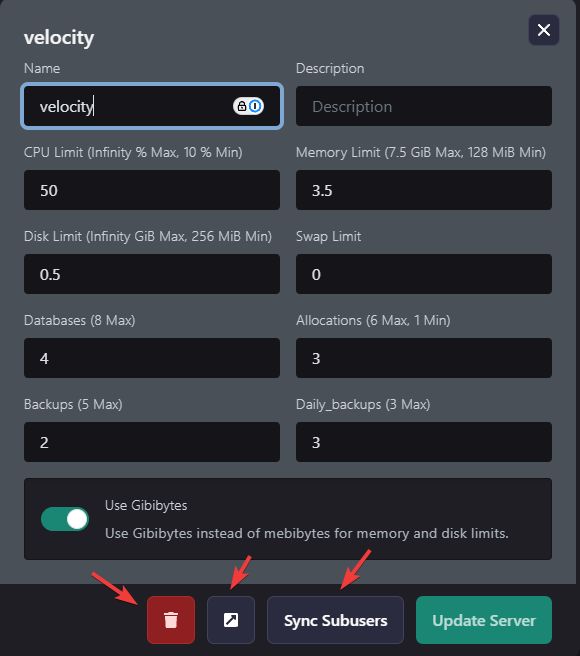Click the Allocations field showing 3
The height and width of the screenshot is (656, 580).
[x=423, y=358]
